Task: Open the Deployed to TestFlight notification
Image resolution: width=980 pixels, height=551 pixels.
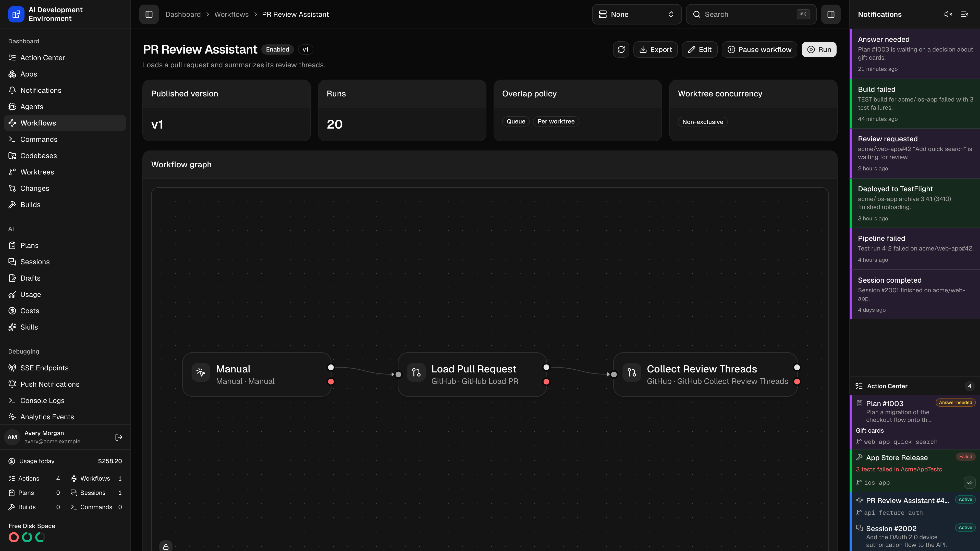Action: (x=915, y=203)
